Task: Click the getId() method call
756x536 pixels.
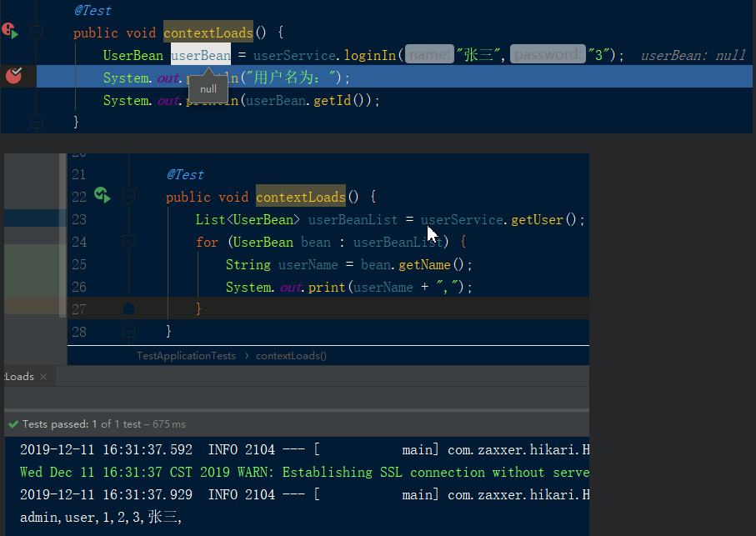Action: click(341, 100)
